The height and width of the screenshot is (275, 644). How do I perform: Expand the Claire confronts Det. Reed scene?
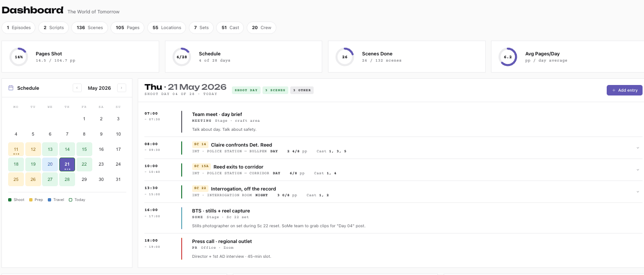(637, 148)
